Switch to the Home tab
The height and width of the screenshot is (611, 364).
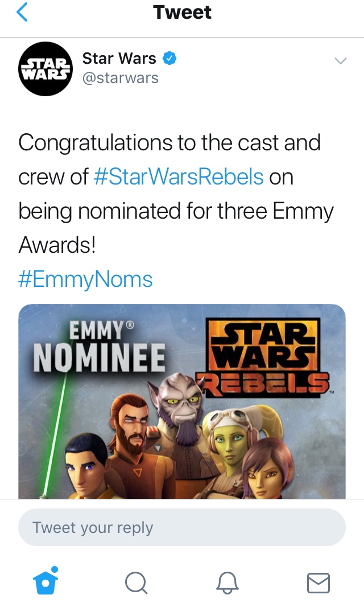click(45, 581)
